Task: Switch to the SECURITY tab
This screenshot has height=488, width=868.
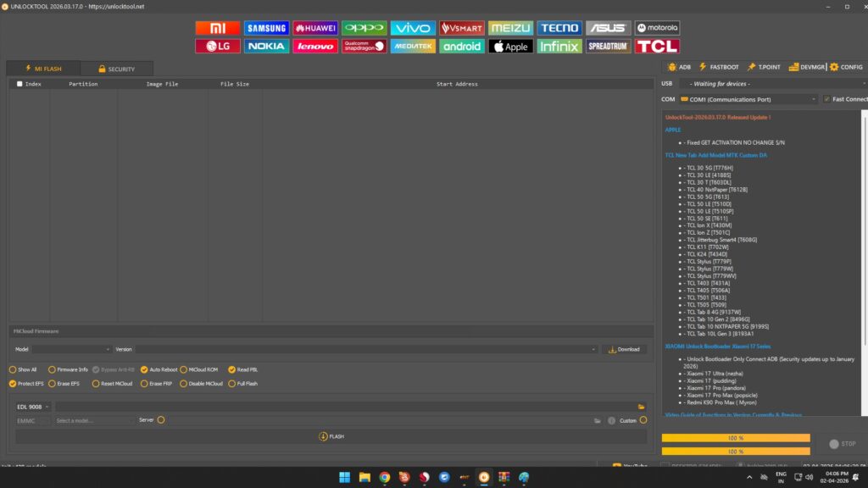Action: point(117,69)
